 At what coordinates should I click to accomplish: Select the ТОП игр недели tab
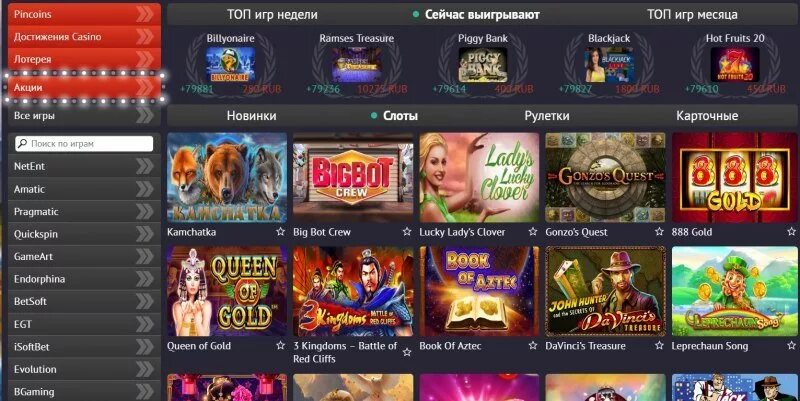272,15
